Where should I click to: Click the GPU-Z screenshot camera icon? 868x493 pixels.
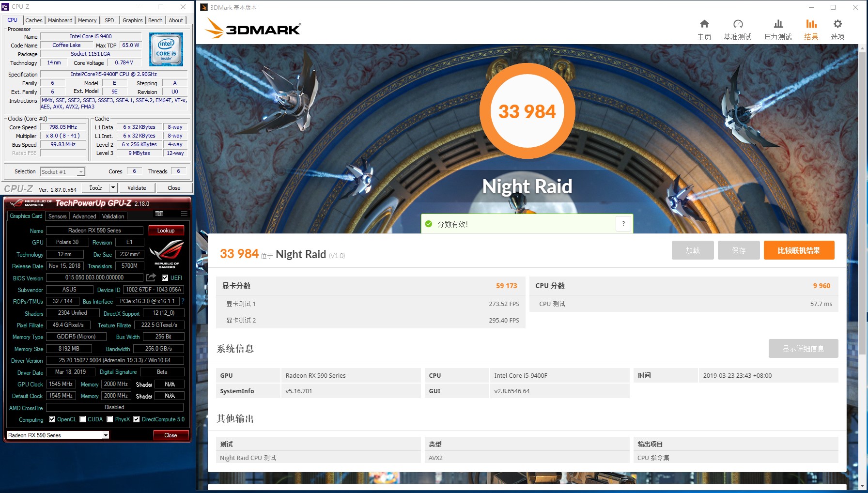click(159, 214)
